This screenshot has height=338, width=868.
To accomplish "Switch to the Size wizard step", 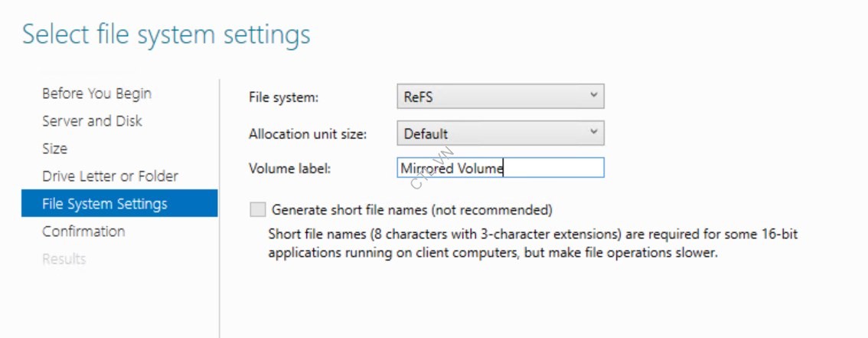I will [54, 149].
